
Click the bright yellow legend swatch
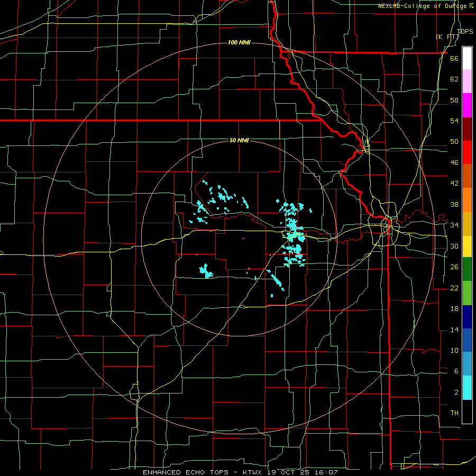click(467, 246)
